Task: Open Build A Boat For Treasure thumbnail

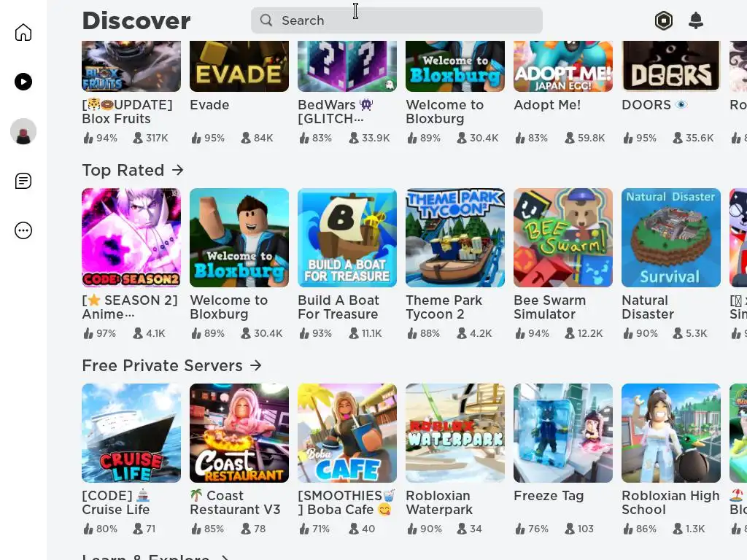Action: point(347,238)
